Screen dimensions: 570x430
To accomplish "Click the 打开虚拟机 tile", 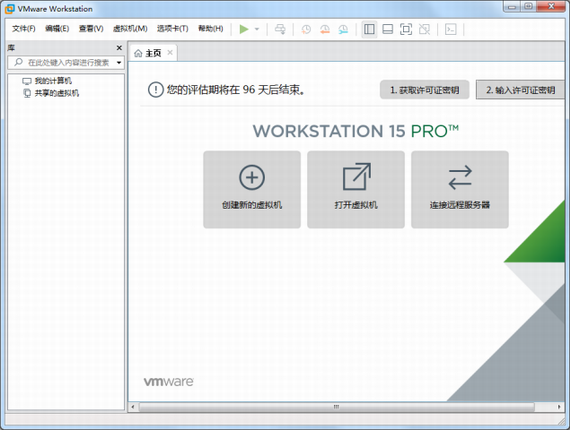I will [x=356, y=190].
